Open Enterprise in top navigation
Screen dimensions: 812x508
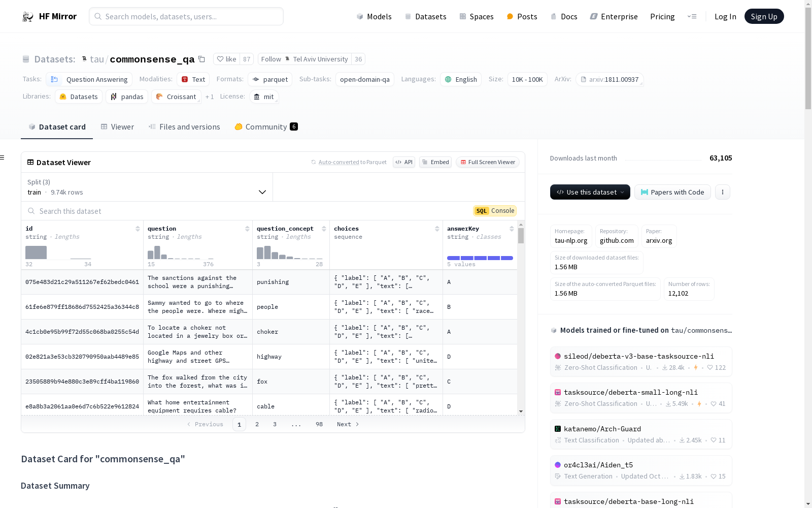click(614, 16)
